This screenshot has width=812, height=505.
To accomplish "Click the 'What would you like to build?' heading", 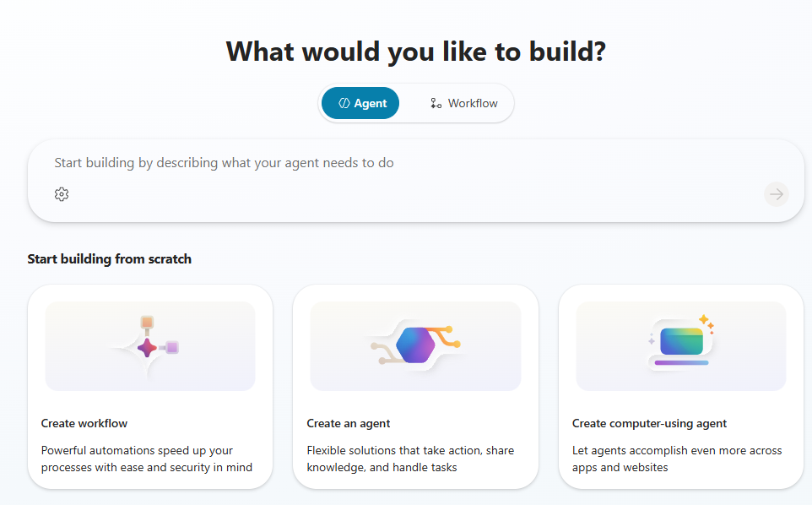I will coord(416,52).
